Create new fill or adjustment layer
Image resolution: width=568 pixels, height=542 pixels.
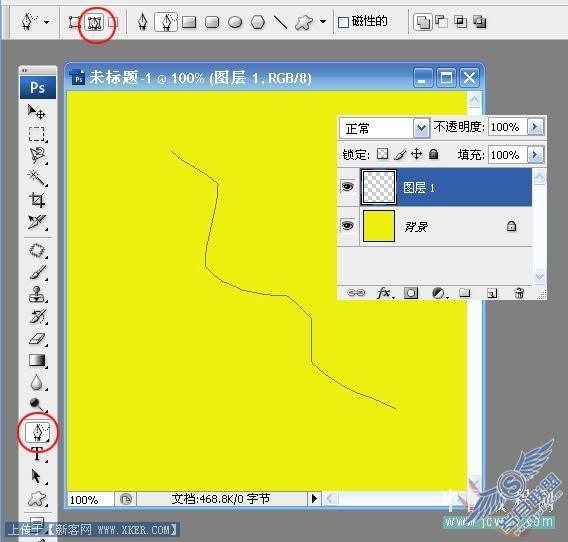[x=439, y=293]
